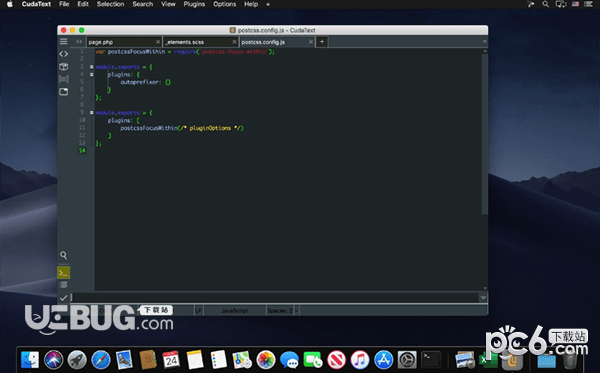Viewport: 600px width, 373px height.
Task: Open the Selection menu
Action: (110, 4)
